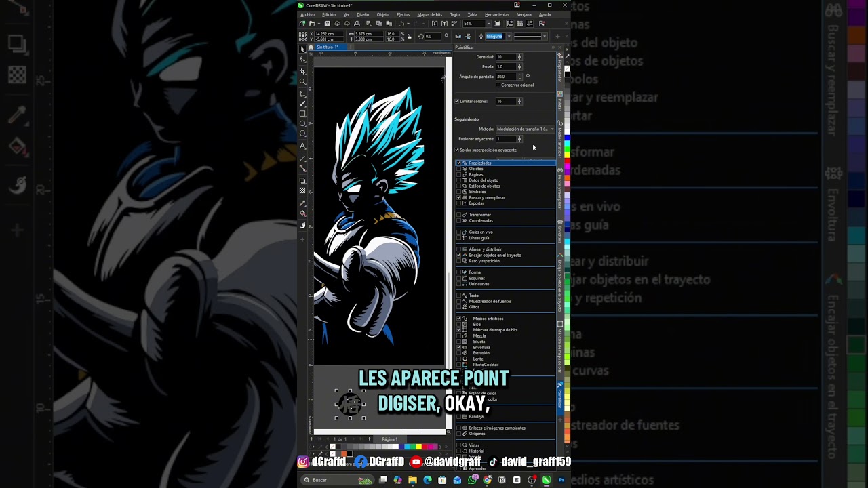868x488 pixels.
Task: Click the rotation angle field
Action: [x=433, y=37]
